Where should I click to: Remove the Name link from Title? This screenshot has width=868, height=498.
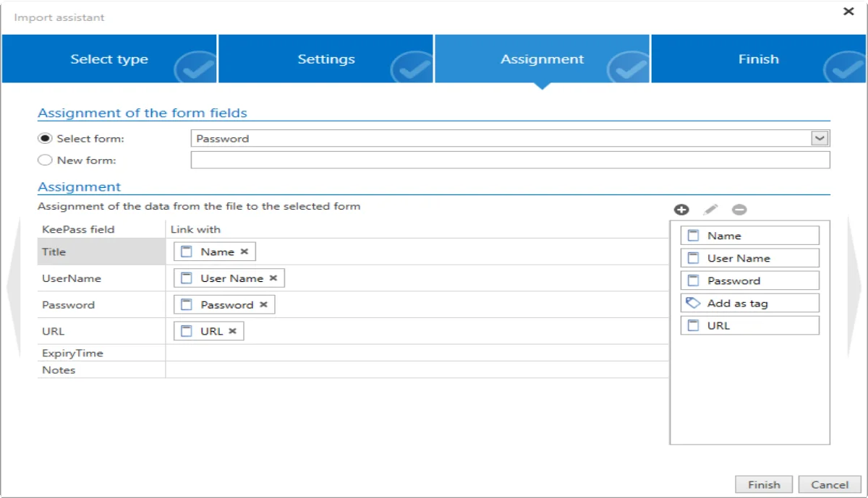coord(244,252)
